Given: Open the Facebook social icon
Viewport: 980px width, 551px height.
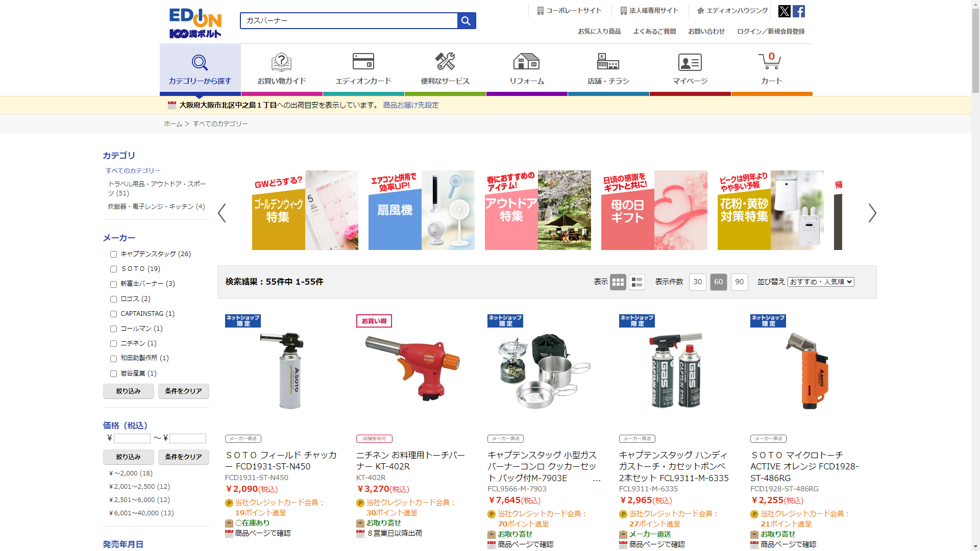Looking at the screenshot, I should pos(799,11).
